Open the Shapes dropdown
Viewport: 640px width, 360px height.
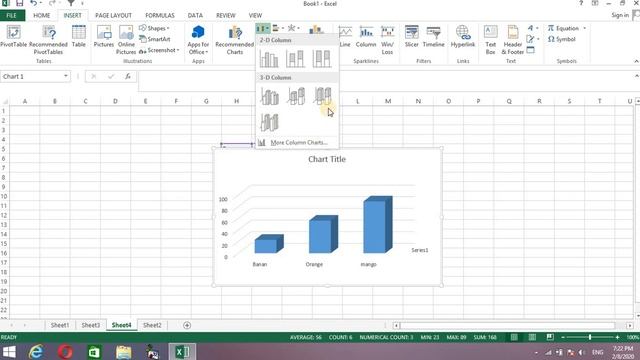point(154,28)
